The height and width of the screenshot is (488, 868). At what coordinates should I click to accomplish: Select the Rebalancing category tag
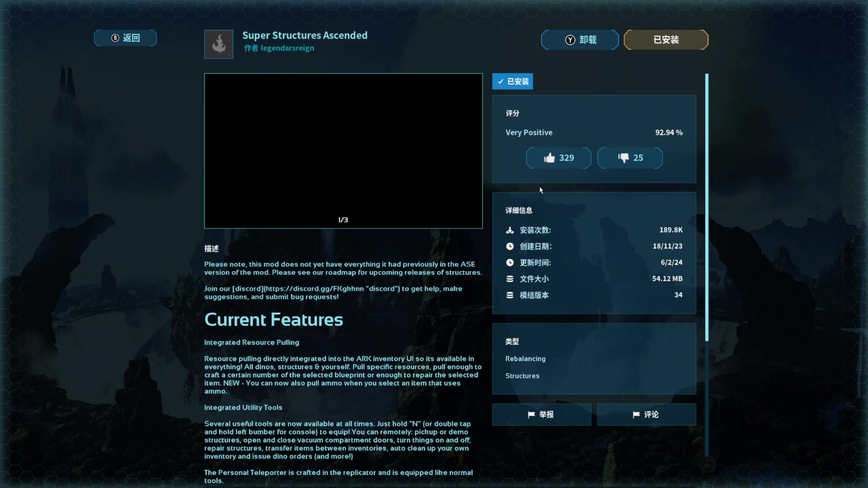click(x=525, y=359)
